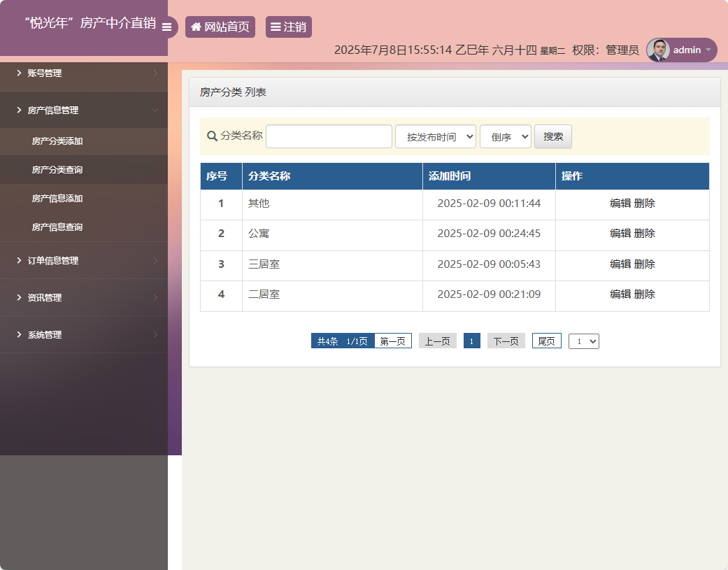
Task: Click the 分类名称 search input field
Action: pos(329,136)
